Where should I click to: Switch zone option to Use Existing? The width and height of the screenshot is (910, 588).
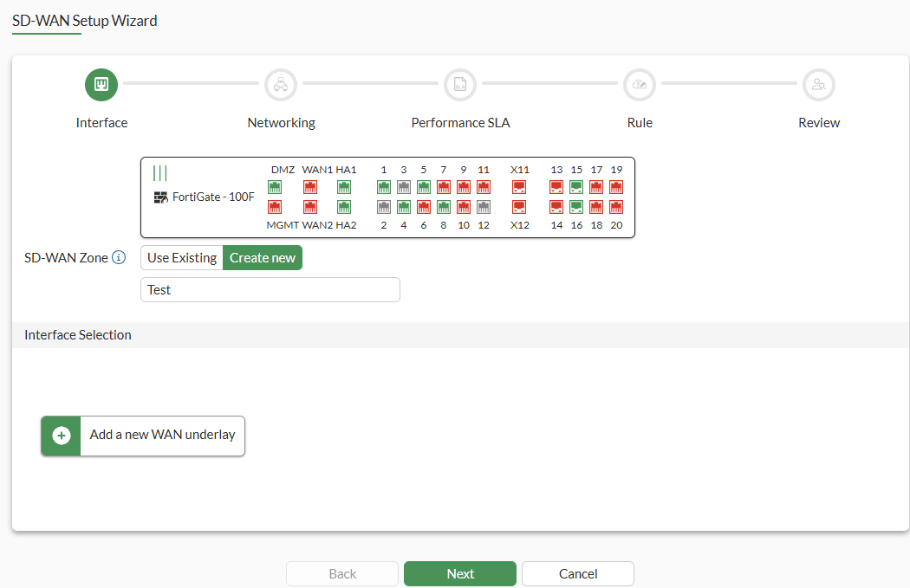coord(182,257)
